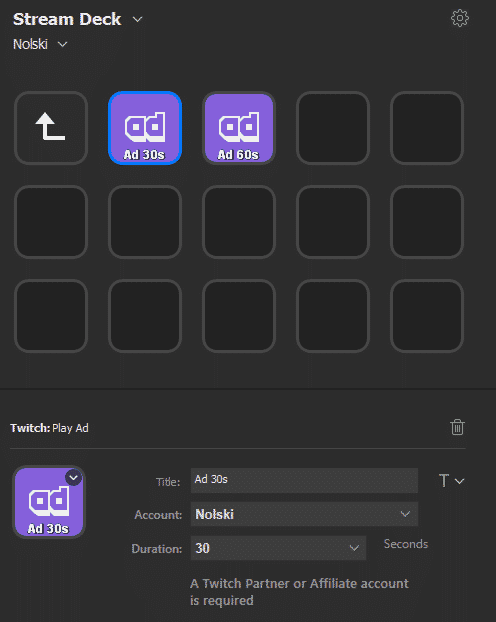Open the Account combo box showing Nolski
Screen dimensions: 496x622
(x=304, y=514)
